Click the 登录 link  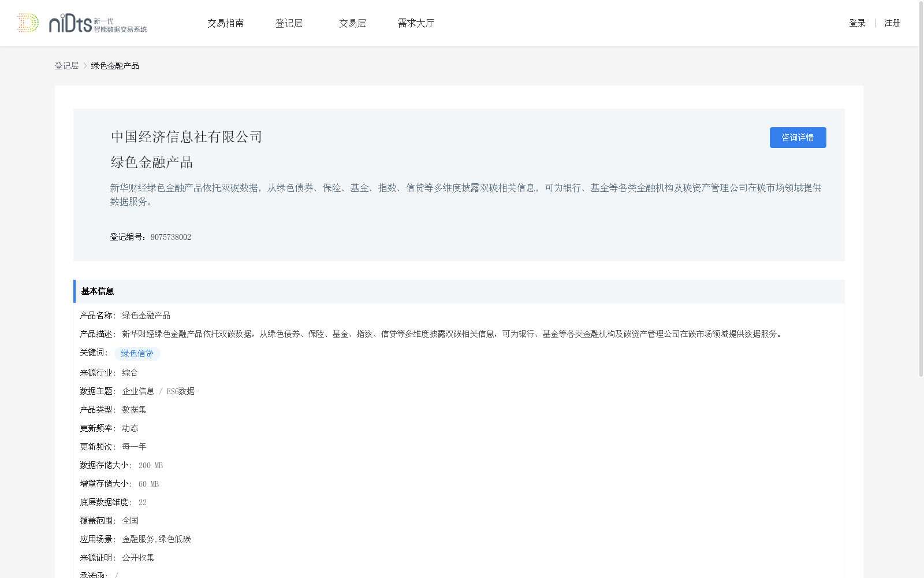pyautogui.click(x=857, y=23)
